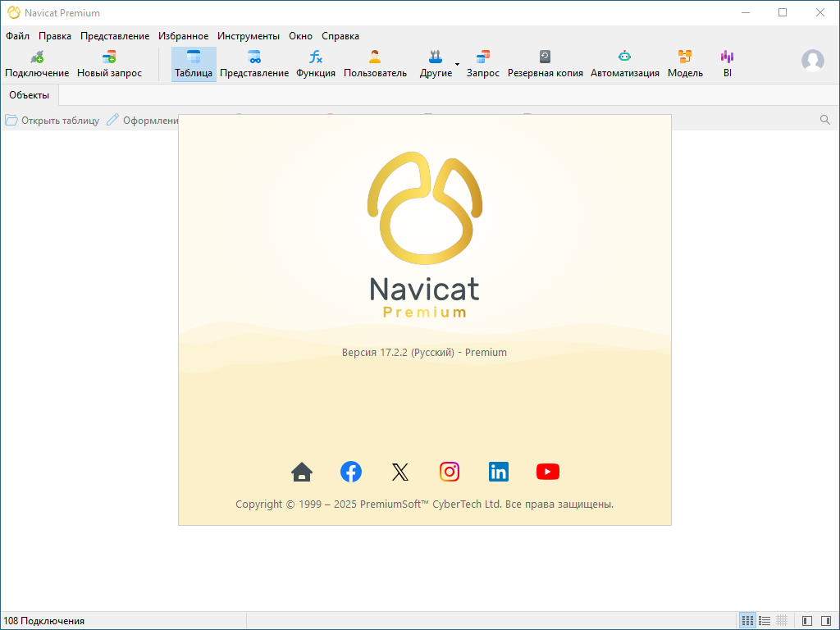Click the user avatar profile icon
The width and height of the screenshot is (840, 630).
pyautogui.click(x=813, y=61)
